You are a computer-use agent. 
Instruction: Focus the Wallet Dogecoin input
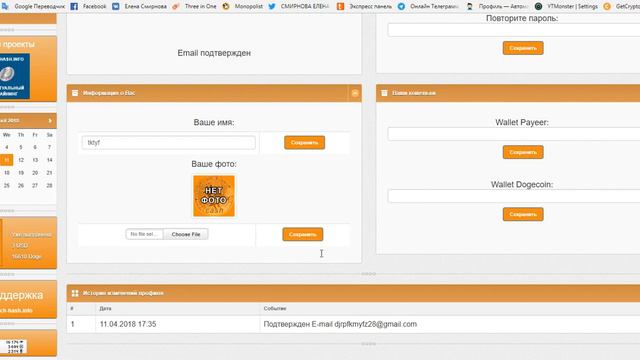point(514,196)
